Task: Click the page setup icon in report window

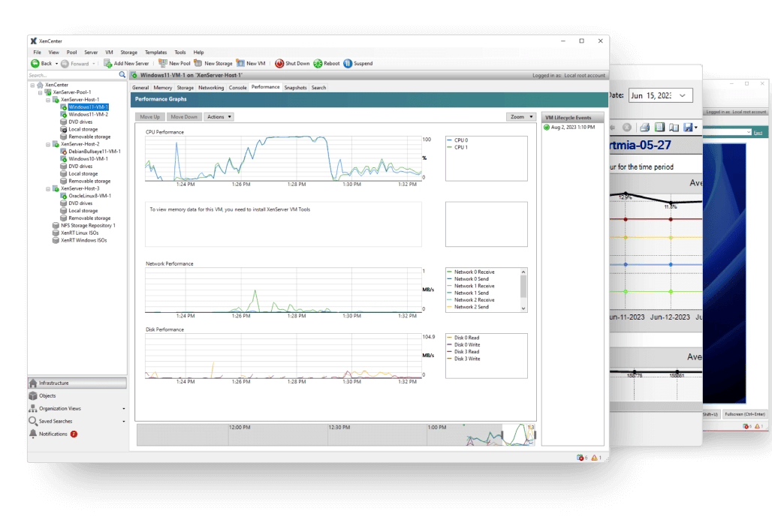Action: (674, 128)
